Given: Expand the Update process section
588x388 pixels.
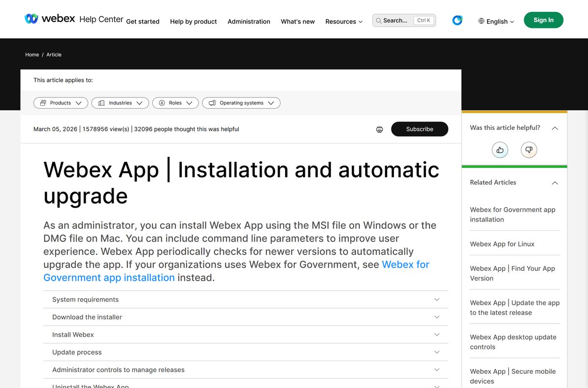Looking at the screenshot, I should pyautogui.click(x=245, y=352).
